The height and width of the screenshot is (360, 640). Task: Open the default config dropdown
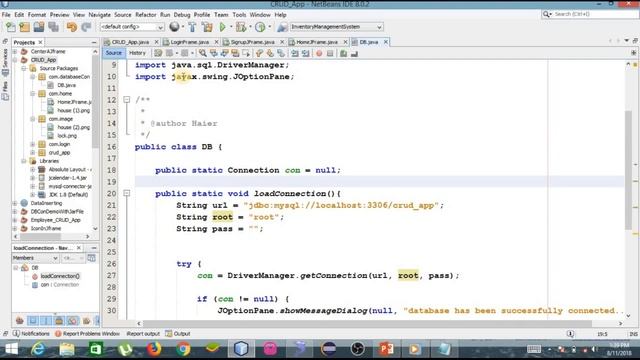click(131, 27)
